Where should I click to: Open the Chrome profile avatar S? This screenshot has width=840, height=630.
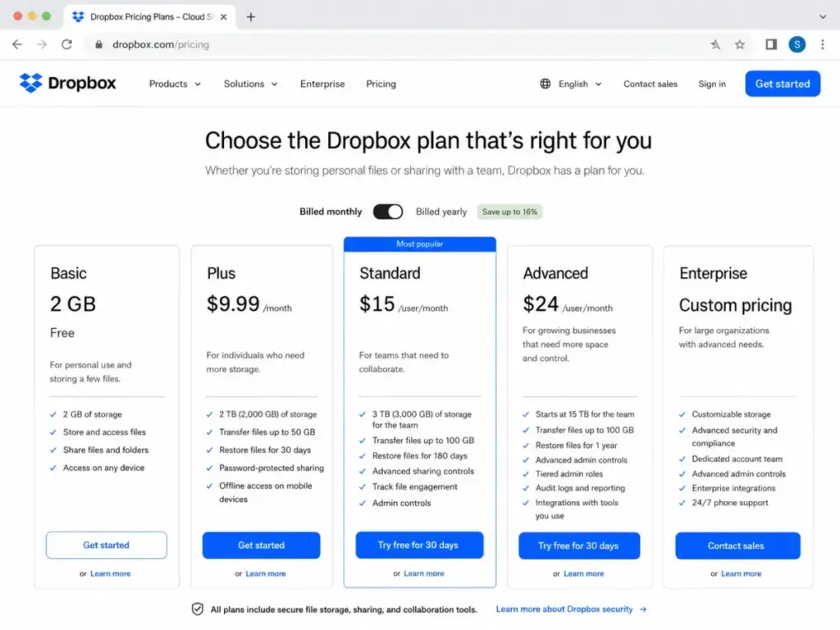(x=797, y=44)
